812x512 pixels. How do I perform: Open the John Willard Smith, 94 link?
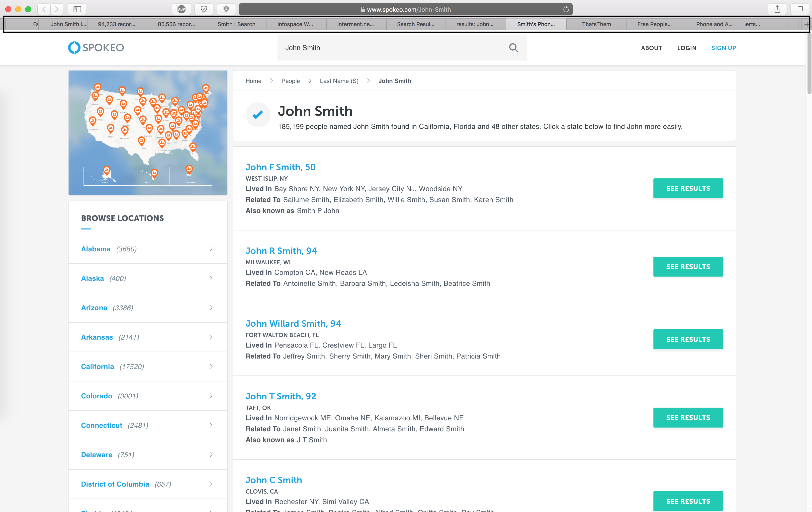coord(293,324)
